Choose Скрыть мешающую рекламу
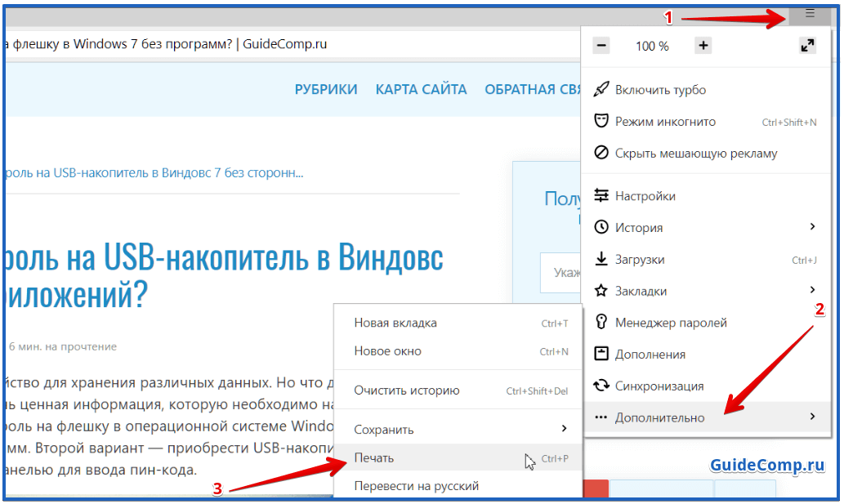Screen dimensions: 844x504 (707, 154)
